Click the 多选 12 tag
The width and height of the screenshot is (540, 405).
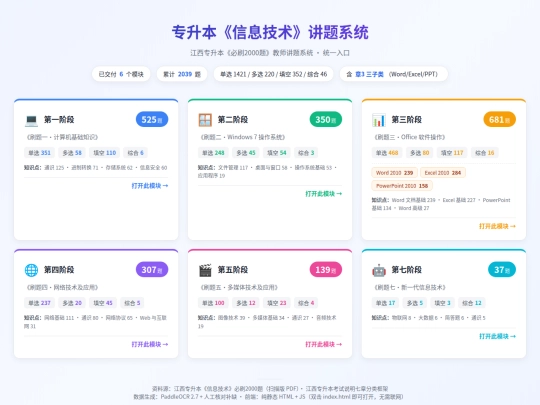(x=246, y=303)
